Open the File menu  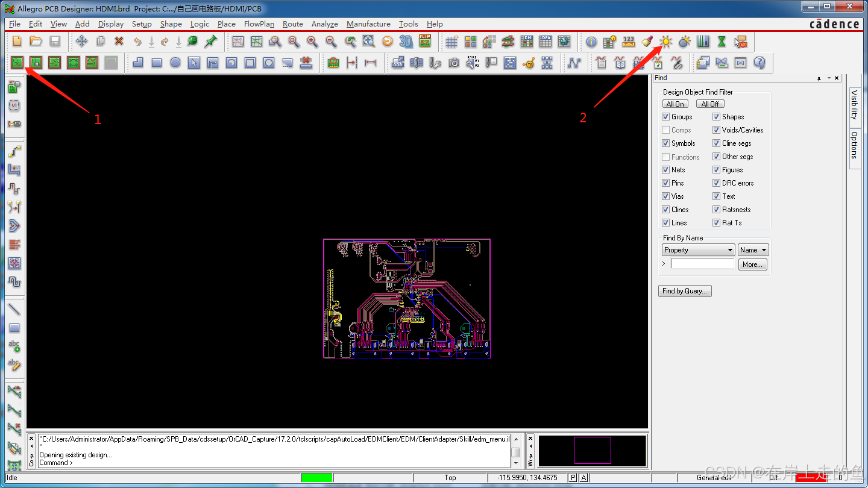coord(14,24)
